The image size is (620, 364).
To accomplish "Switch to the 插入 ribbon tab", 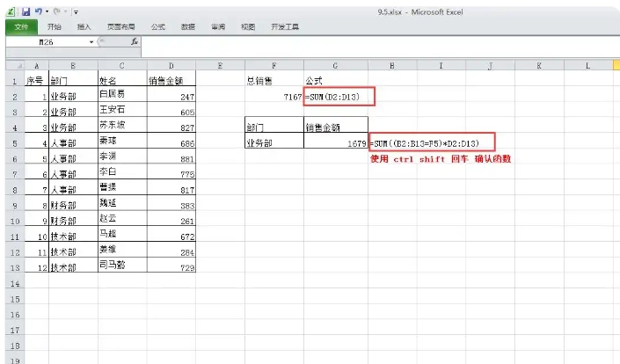I will click(84, 27).
